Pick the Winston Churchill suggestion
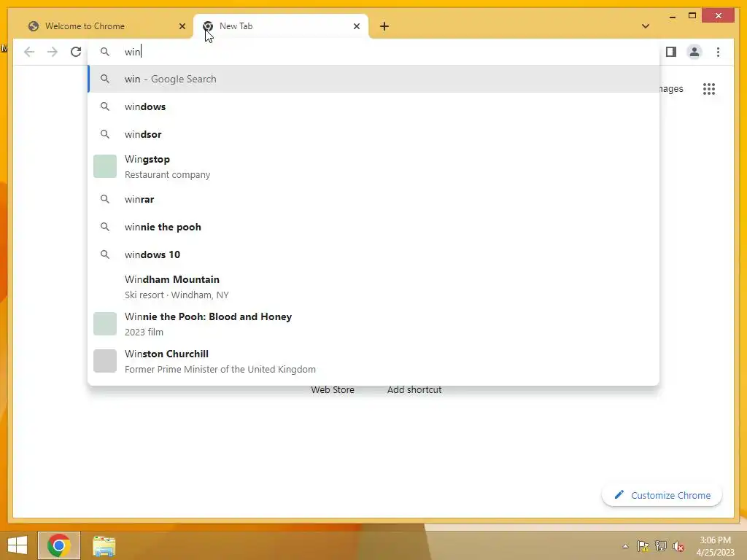The height and width of the screenshot is (560, 747). point(374,361)
